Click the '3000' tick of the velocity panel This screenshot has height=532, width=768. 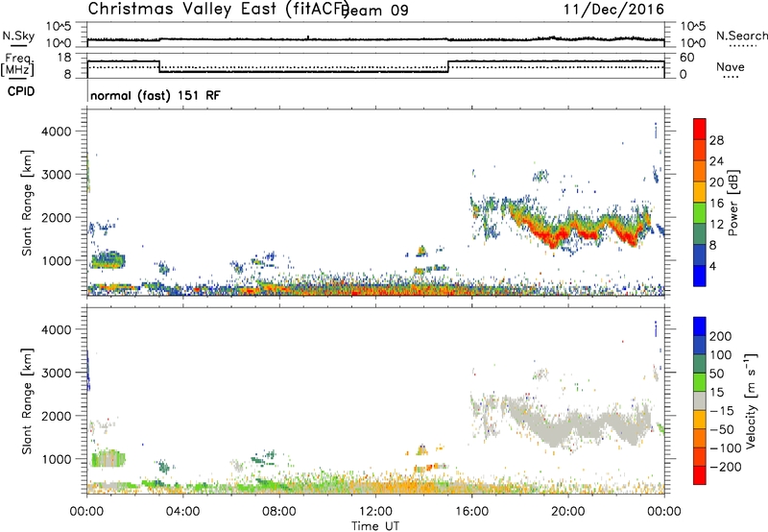(57, 373)
